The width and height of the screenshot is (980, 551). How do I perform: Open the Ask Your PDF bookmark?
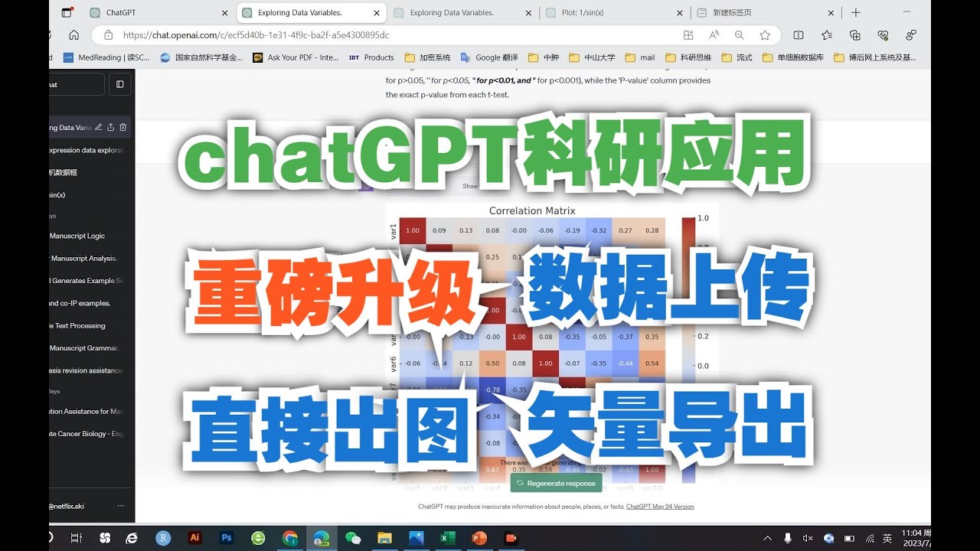tap(296, 57)
